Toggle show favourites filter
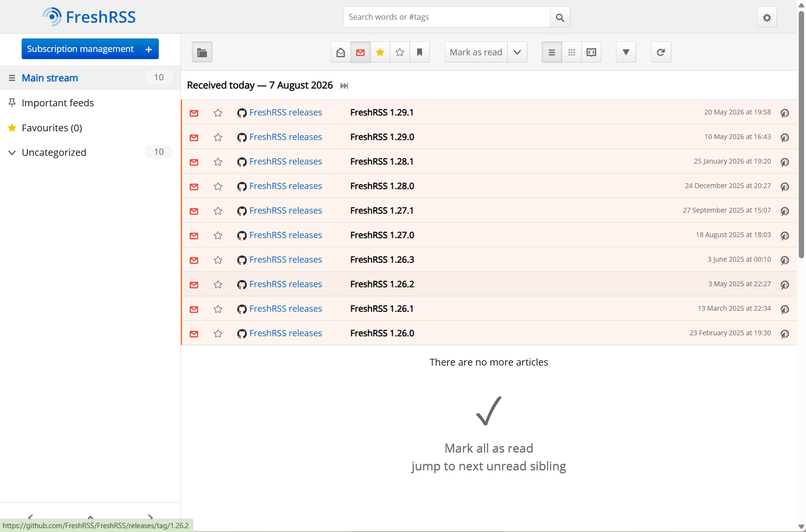 pyautogui.click(x=380, y=52)
